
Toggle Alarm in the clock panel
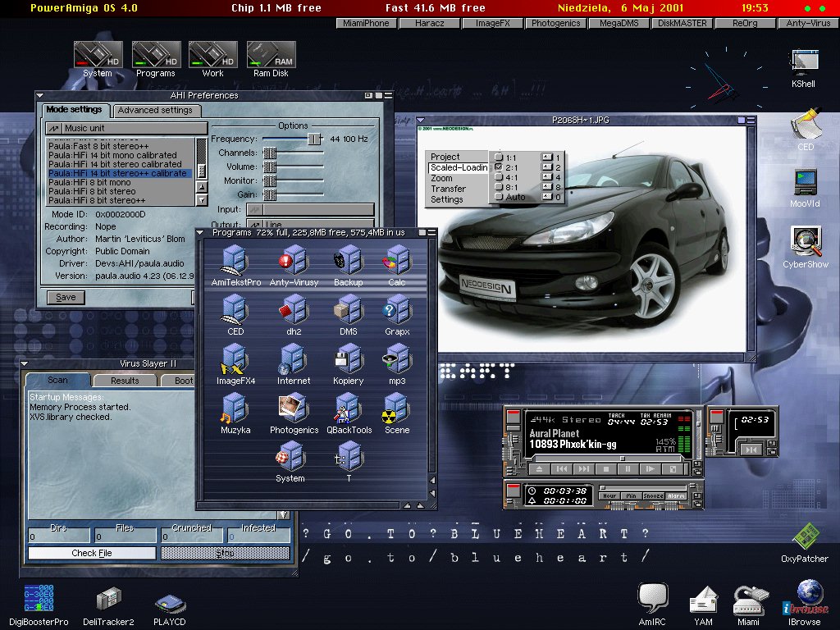[676, 496]
